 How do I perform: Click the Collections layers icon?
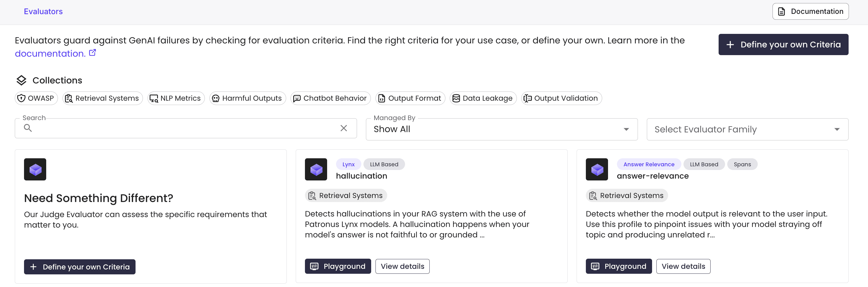pyautogui.click(x=21, y=80)
